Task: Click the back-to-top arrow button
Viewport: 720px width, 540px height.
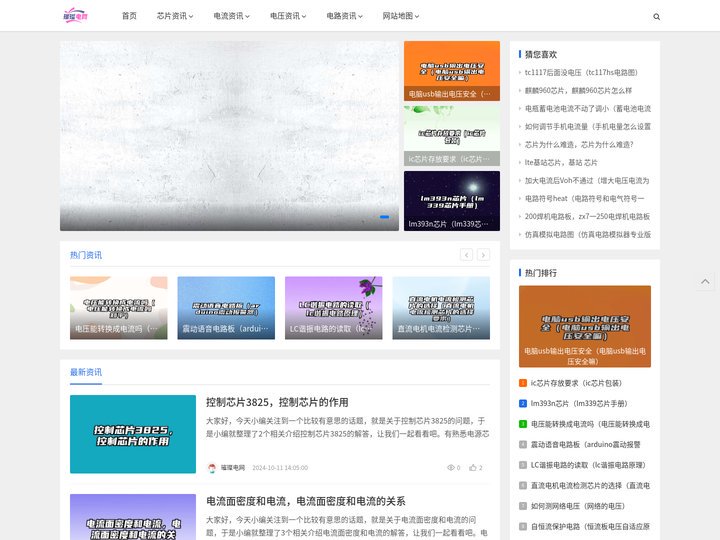Action: (705, 281)
